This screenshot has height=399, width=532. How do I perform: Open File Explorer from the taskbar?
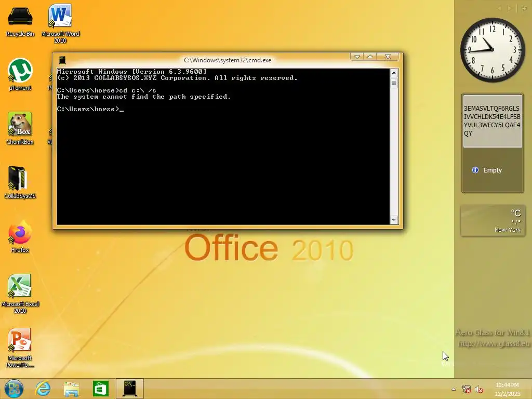coord(72,389)
